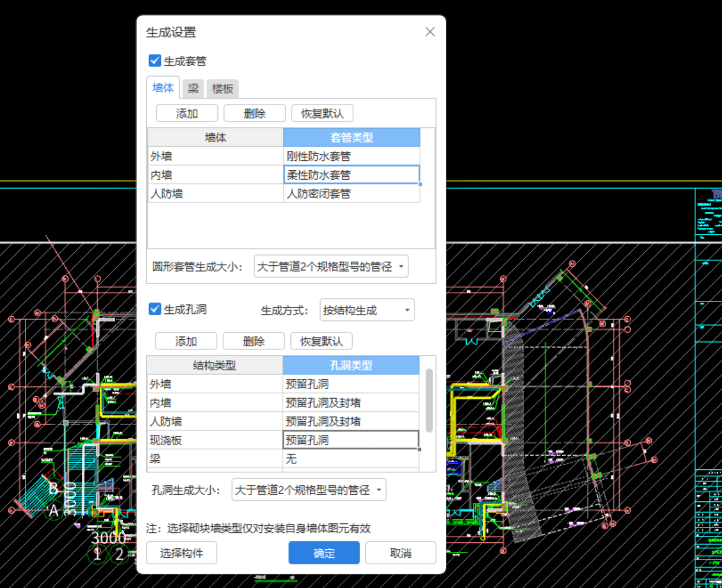Click 删除 button above the 墙体 table
The image size is (722, 588).
coord(255,113)
